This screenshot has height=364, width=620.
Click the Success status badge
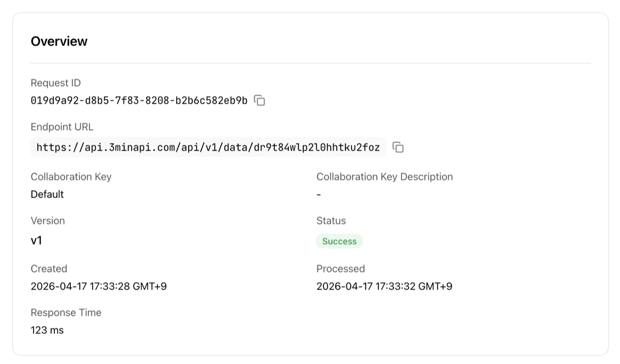[339, 241]
